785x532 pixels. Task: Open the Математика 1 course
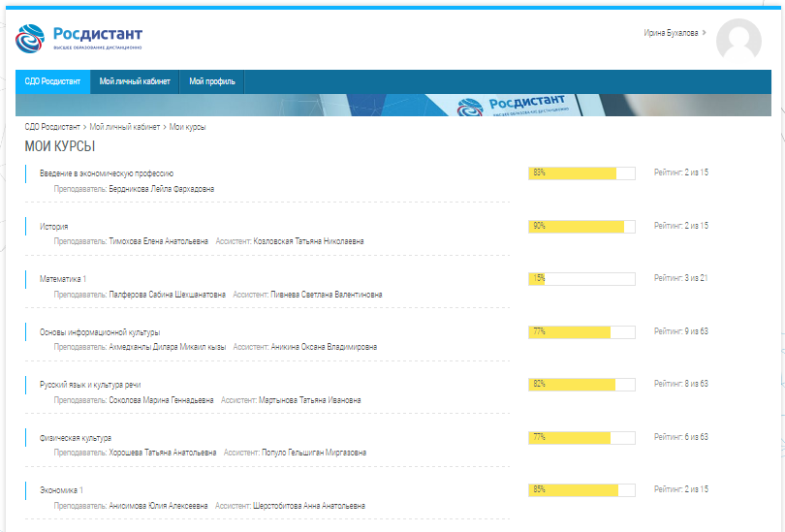click(x=62, y=279)
